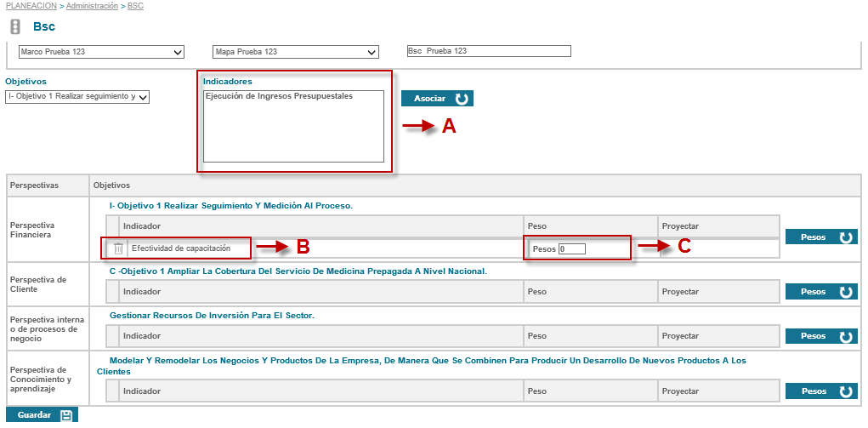Open the Marco Prueba 123 dropdown
This screenshot has width=868, height=428.
(x=101, y=52)
